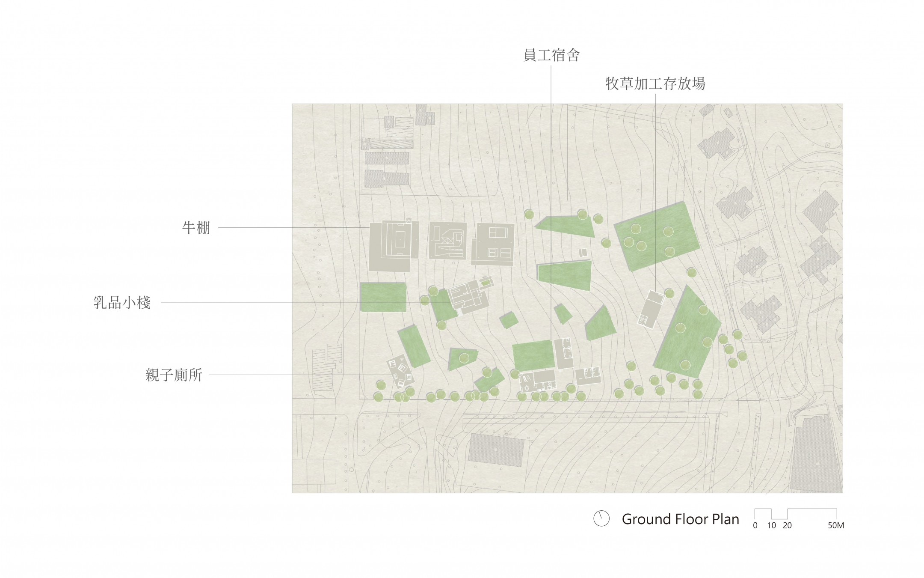Click the 0 scale bar number

tap(755, 525)
